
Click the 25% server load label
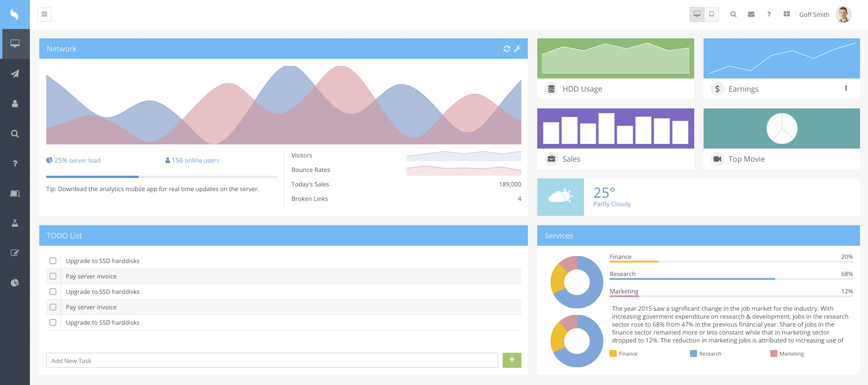tap(73, 160)
